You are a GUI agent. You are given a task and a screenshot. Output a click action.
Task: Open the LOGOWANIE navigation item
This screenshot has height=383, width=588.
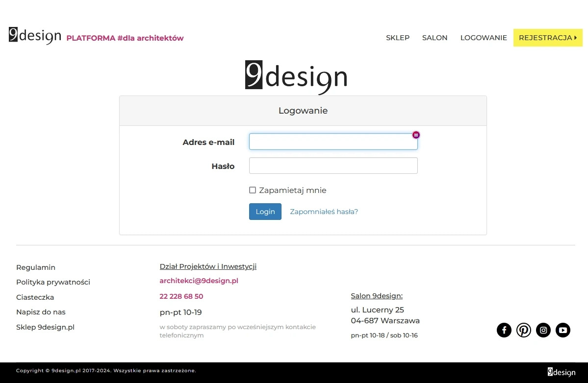pos(484,37)
